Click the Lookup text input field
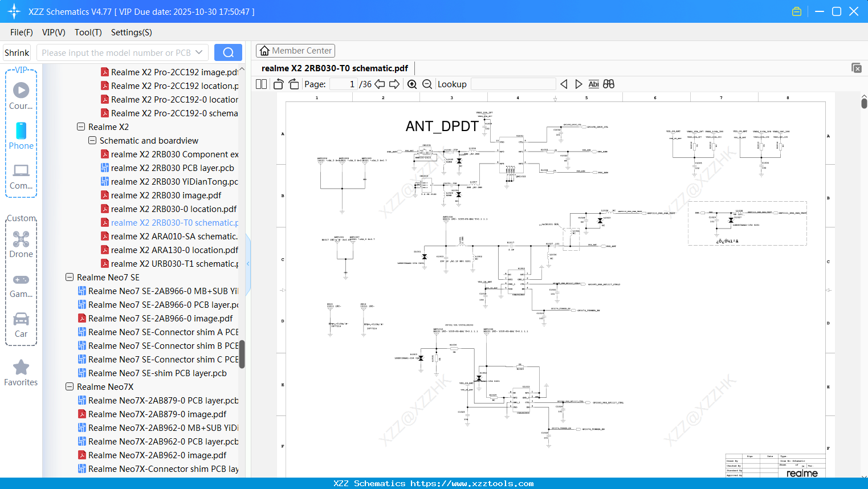The width and height of the screenshot is (868, 489). [x=513, y=84]
